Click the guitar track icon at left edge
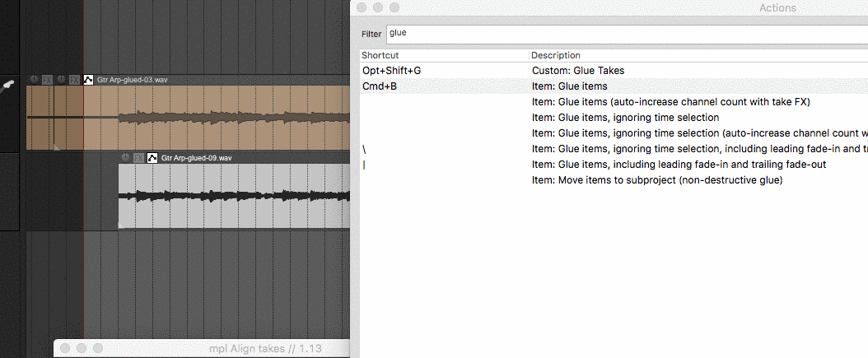Viewport: 868px width, 358px height. coord(10,86)
